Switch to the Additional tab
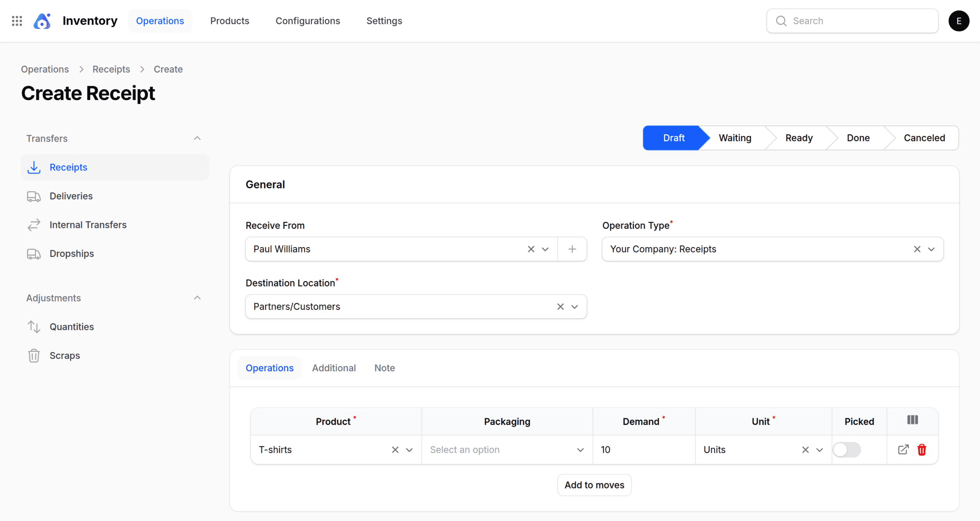Viewport: 980px width, 521px height. (334, 368)
